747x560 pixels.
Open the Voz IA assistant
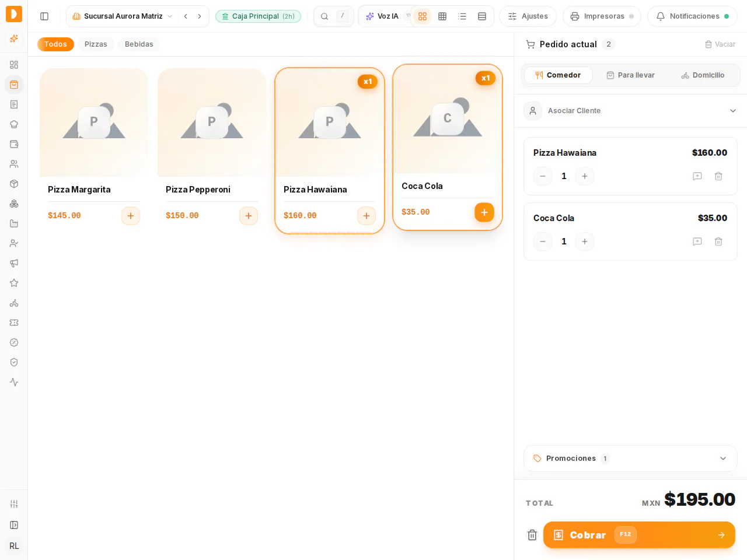[x=383, y=16]
